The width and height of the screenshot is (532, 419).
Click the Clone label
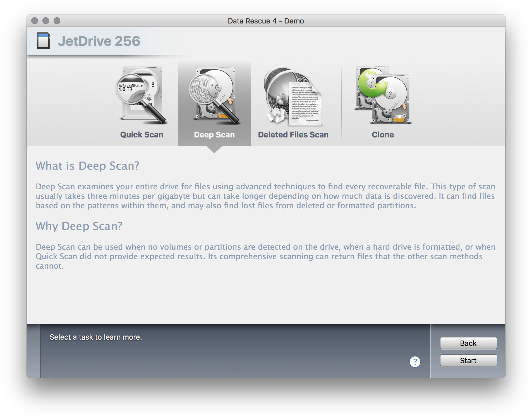pyautogui.click(x=383, y=135)
